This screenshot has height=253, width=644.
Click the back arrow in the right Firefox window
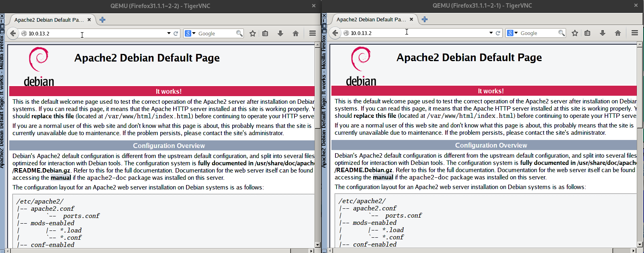335,33
